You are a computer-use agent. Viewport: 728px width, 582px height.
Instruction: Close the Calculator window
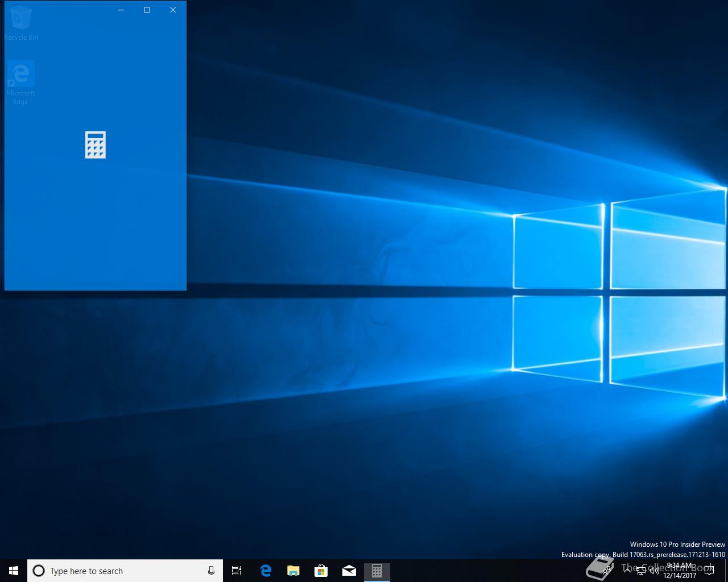pos(173,10)
